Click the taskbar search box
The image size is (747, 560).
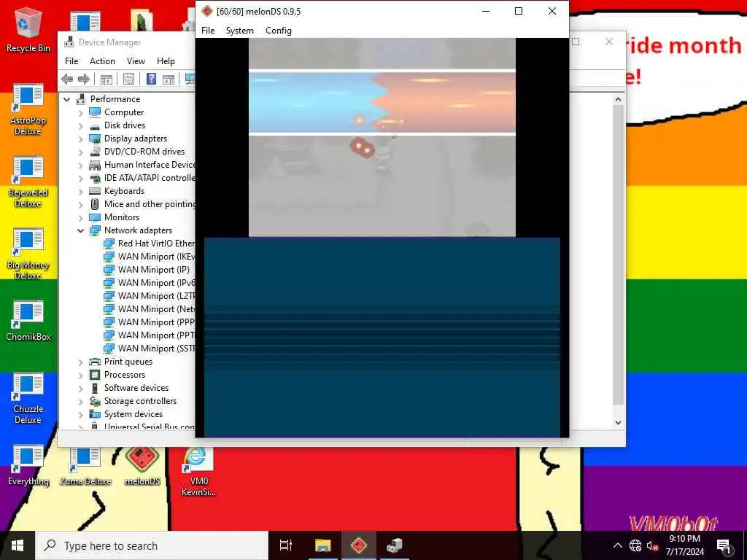[152, 545]
